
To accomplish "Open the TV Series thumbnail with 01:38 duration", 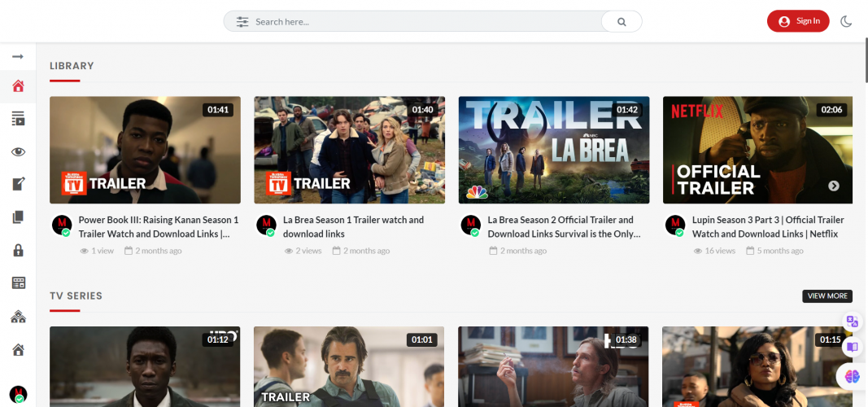I will coord(553,366).
